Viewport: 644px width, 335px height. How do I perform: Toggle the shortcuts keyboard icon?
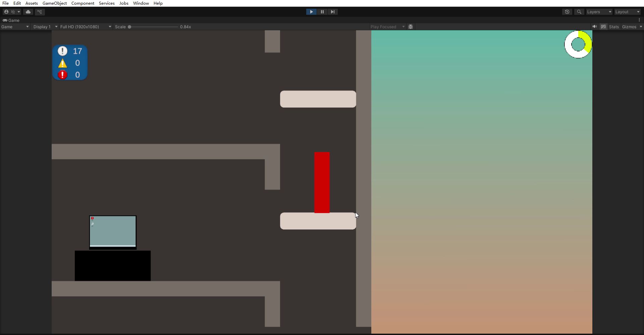point(603,27)
